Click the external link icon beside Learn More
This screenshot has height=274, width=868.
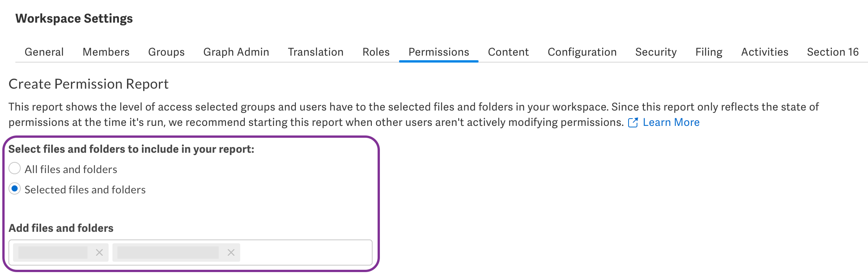[x=633, y=122]
